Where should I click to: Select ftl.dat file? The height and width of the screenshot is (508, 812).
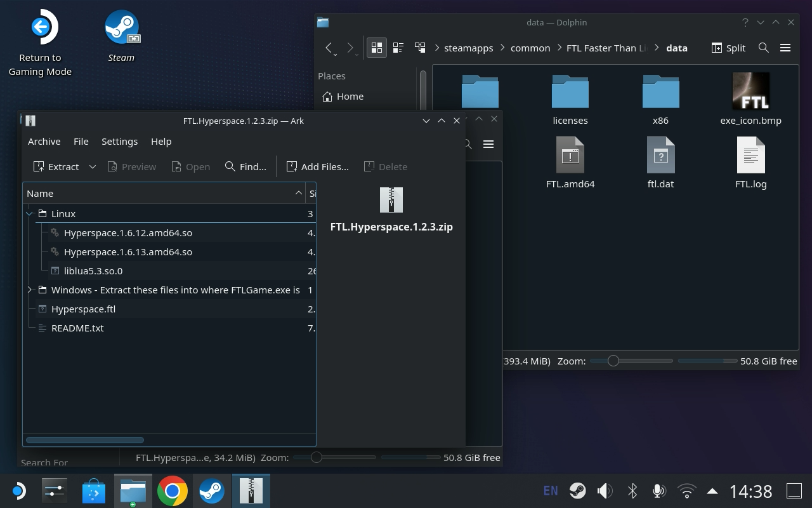click(x=660, y=163)
